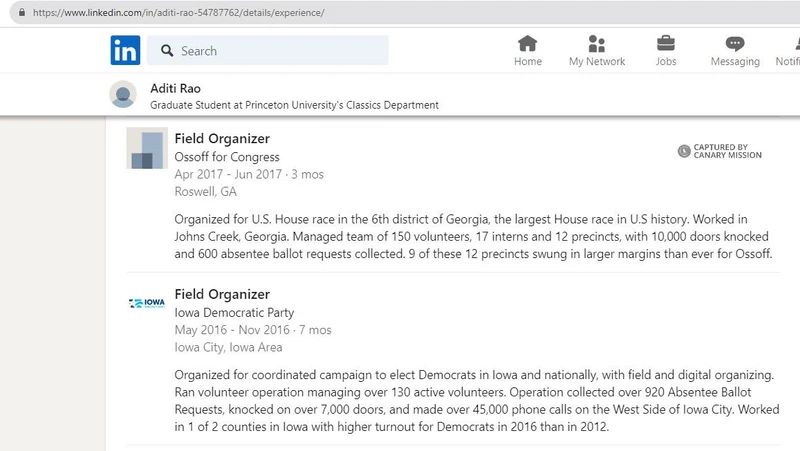The height and width of the screenshot is (451, 800).
Task: Open Aditi Rao's profile avatar
Action: click(124, 94)
